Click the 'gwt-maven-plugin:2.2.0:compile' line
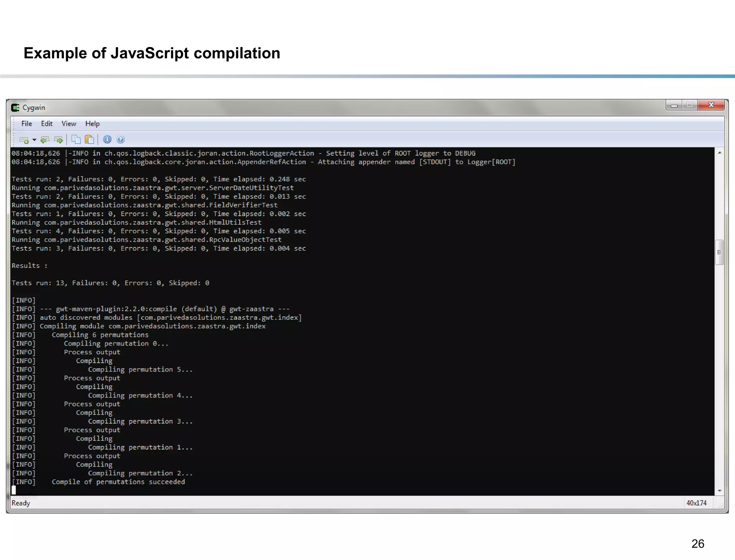 [151, 309]
